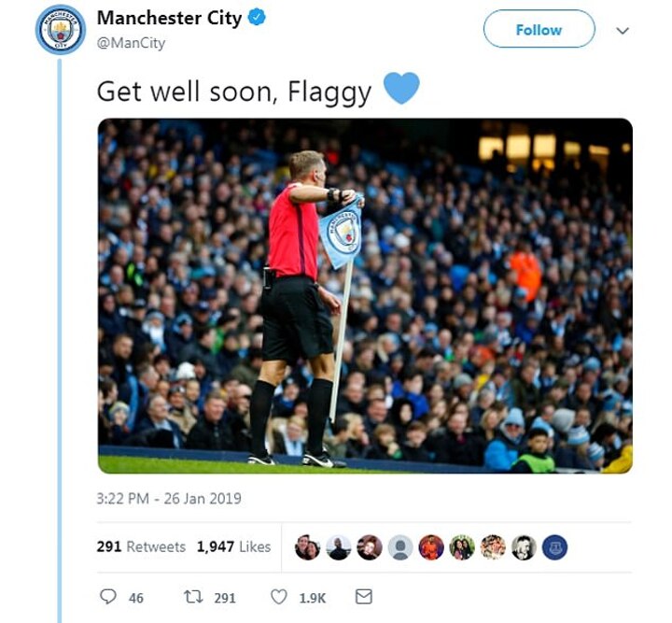Click the reply speech bubble icon
The image size is (672, 623).
107,597
